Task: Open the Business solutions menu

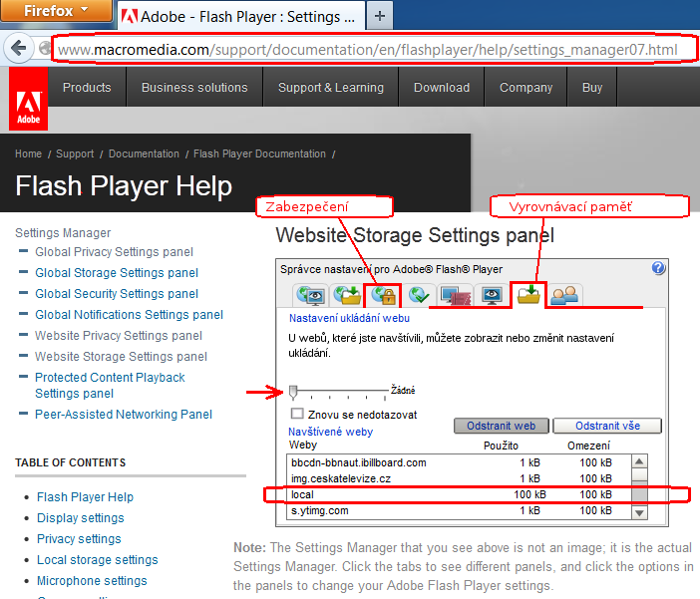Action: [x=194, y=87]
